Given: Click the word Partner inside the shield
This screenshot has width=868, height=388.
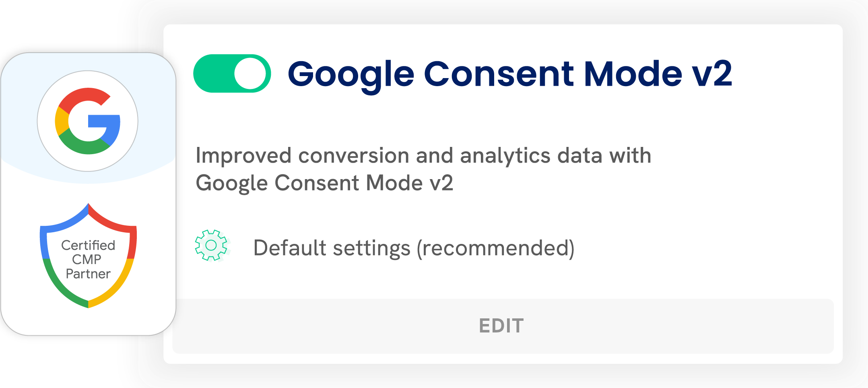Looking at the screenshot, I should 88,274.
